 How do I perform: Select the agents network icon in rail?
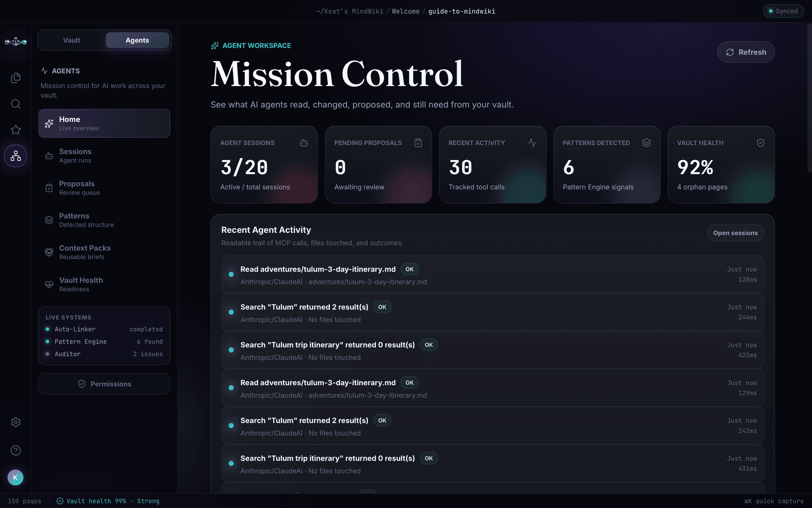(x=16, y=156)
